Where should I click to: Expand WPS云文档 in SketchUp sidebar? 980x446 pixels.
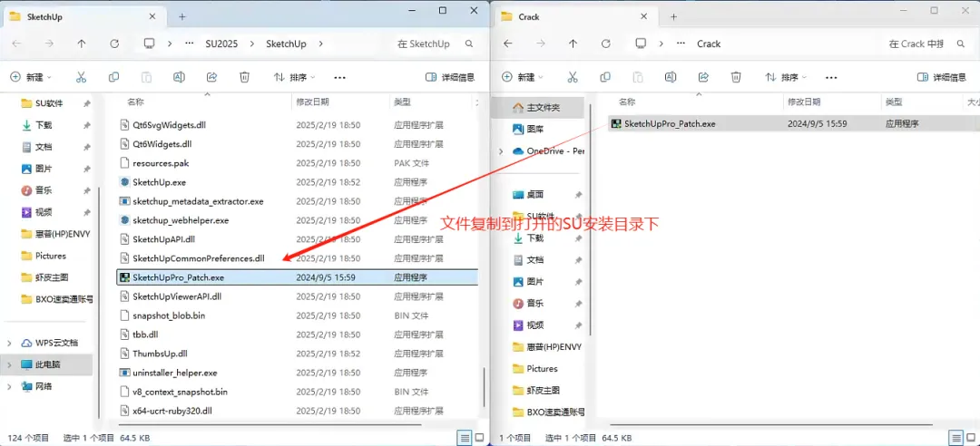tap(9, 343)
